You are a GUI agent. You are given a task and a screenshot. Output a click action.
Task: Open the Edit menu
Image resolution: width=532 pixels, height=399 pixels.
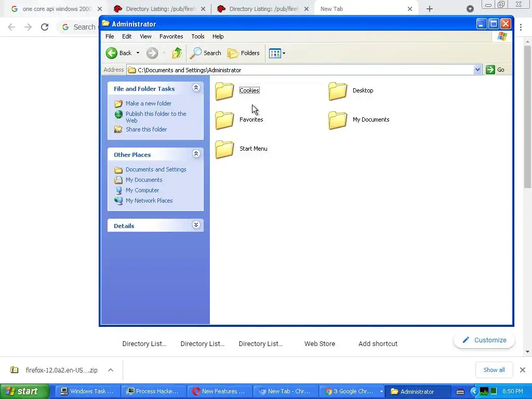[x=127, y=36]
